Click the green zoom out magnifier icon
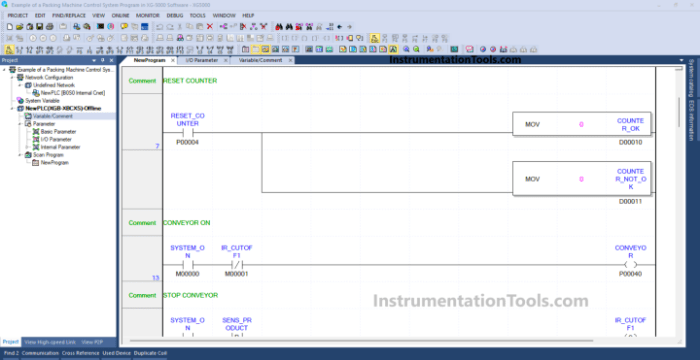700x360 pixels. click(x=416, y=49)
